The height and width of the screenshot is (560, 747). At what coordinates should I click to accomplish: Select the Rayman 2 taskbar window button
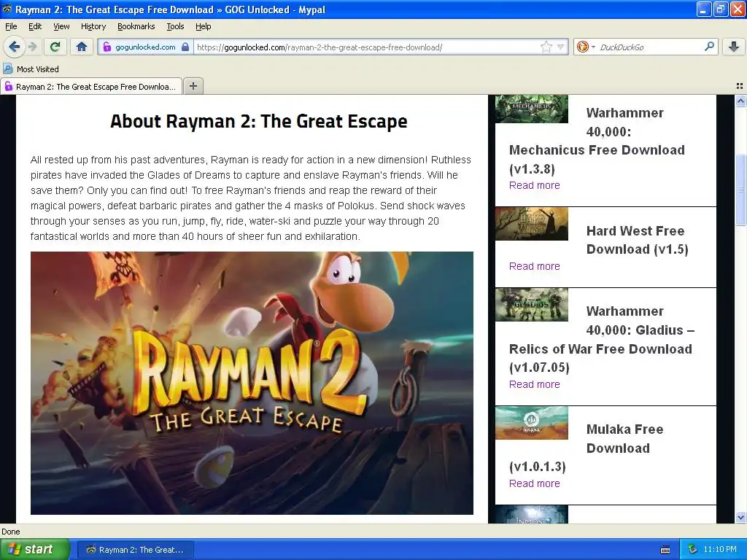[x=136, y=550]
